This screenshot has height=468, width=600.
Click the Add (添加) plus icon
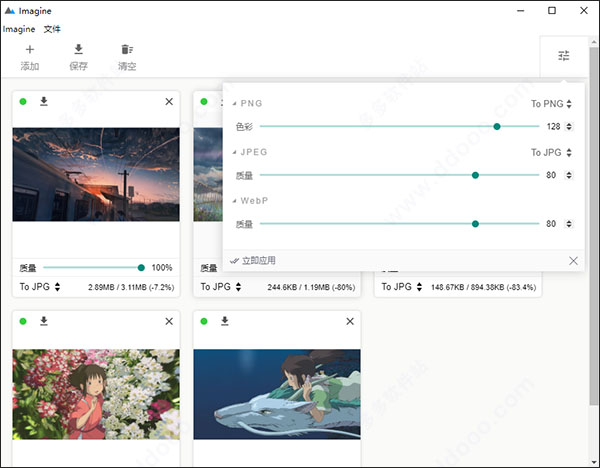[x=29, y=49]
